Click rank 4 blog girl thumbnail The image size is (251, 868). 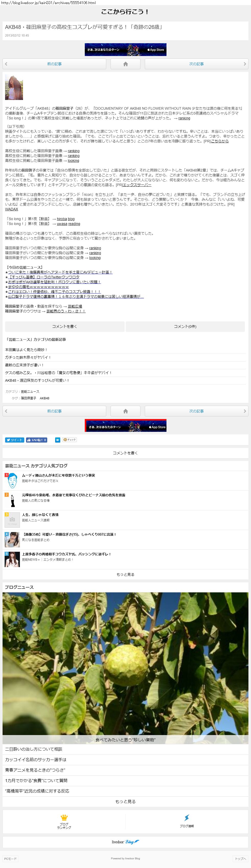click(13, 540)
